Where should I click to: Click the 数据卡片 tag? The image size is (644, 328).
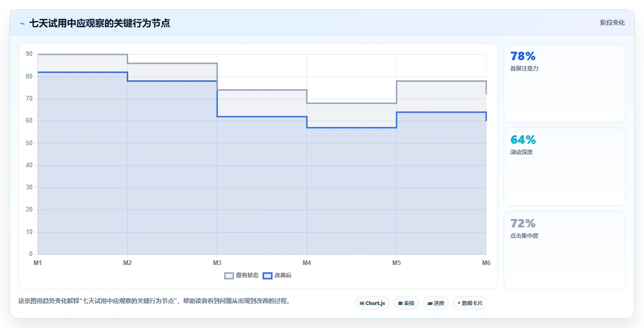470,303
